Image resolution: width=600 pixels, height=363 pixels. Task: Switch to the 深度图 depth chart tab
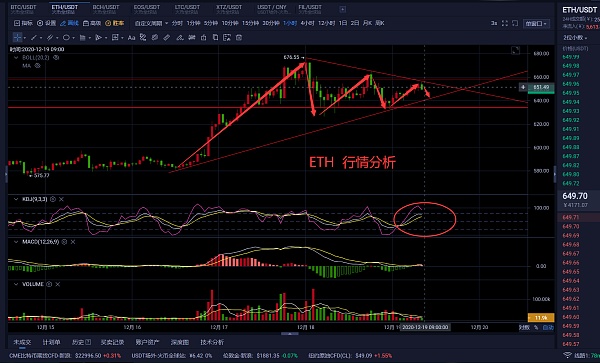tap(180, 342)
